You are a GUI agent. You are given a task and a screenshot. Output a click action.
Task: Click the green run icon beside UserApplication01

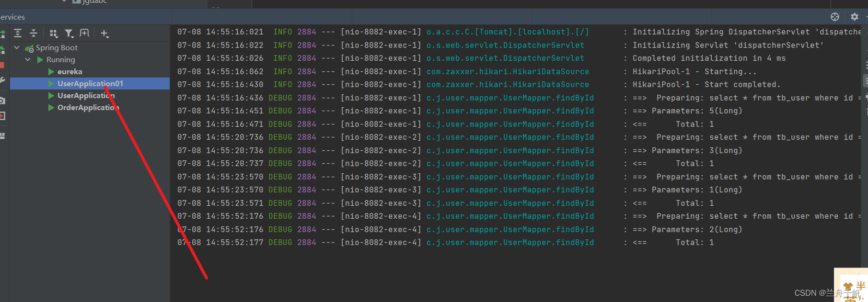click(x=51, y=83)
